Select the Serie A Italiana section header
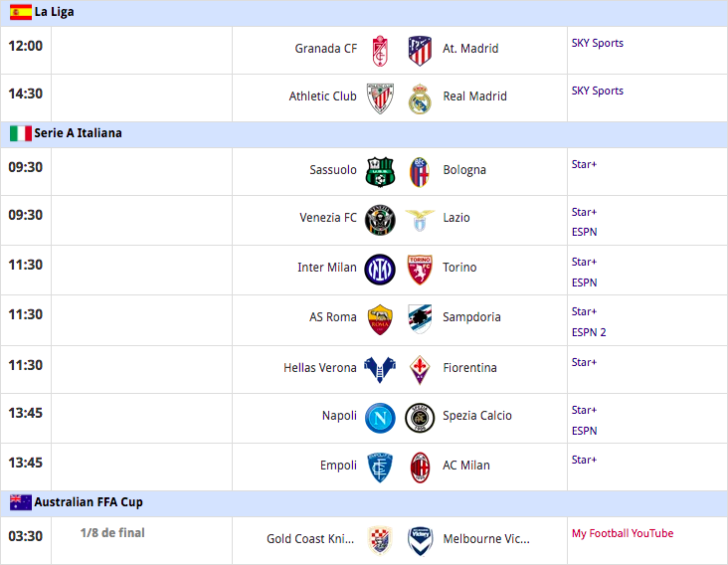The image size is (728, 565). (364, 134)
